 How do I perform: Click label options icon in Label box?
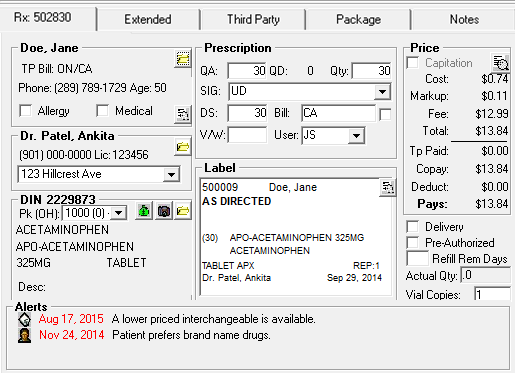point(387,188)
